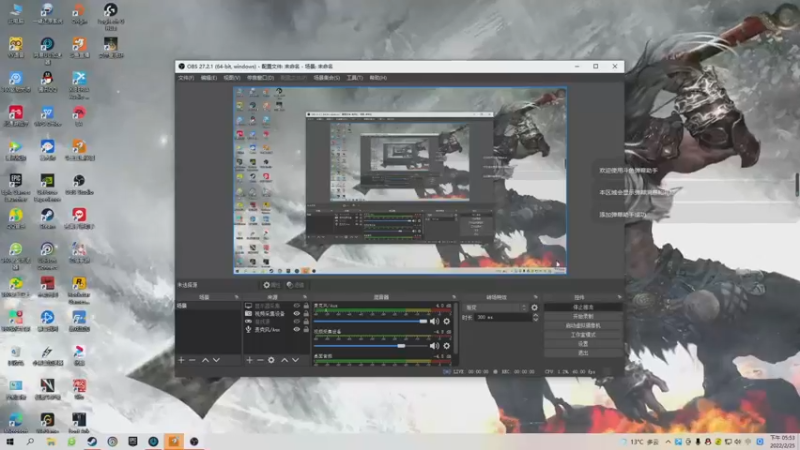Expand hidden system tray icons chevron
The height and width of the screenshot is (450, 800).
coord(668,442)
